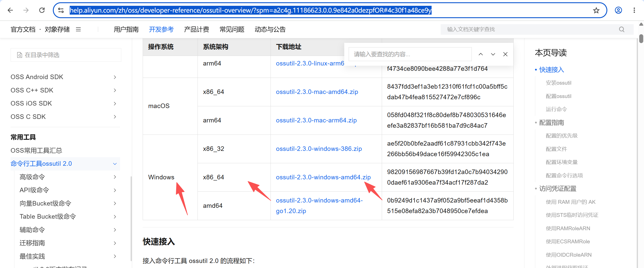The image size is (644, 268).
Task: Open the hamburger menu next to 对象存储
Action: click(78, 29)
